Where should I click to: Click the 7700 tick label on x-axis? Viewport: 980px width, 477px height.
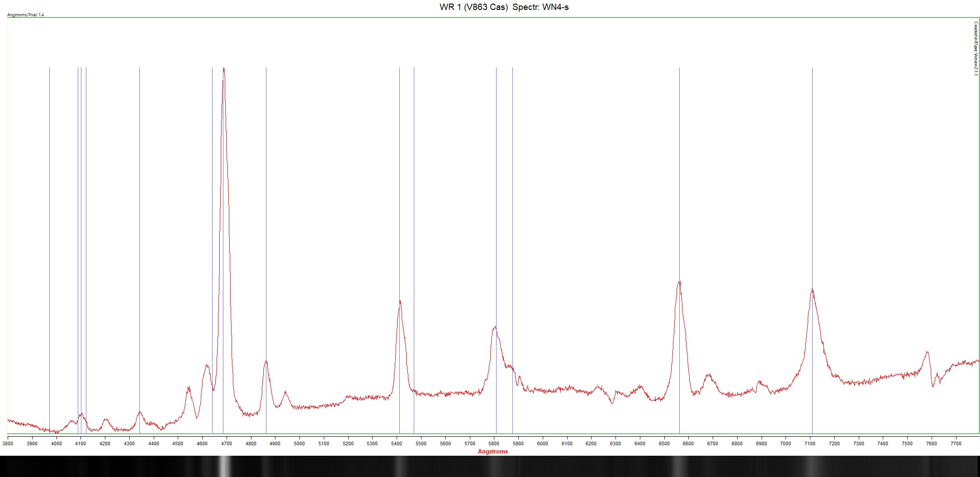coord(956,444)
